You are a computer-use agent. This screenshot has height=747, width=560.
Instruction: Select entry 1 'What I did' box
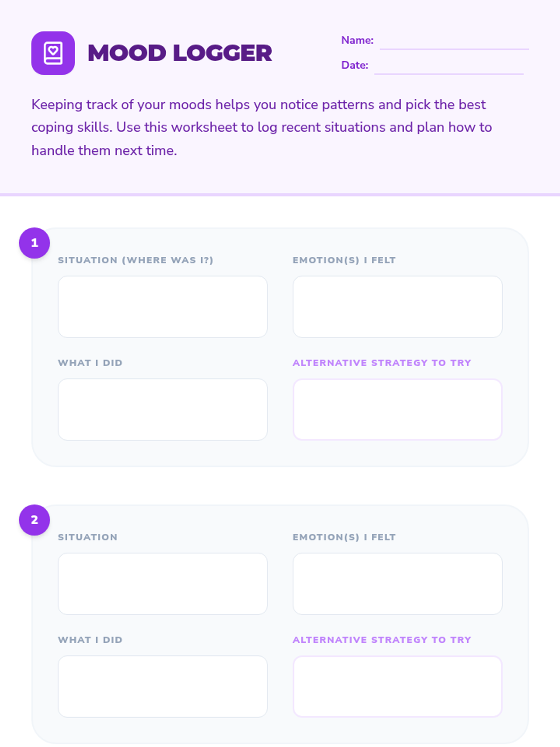coord(162,409)
